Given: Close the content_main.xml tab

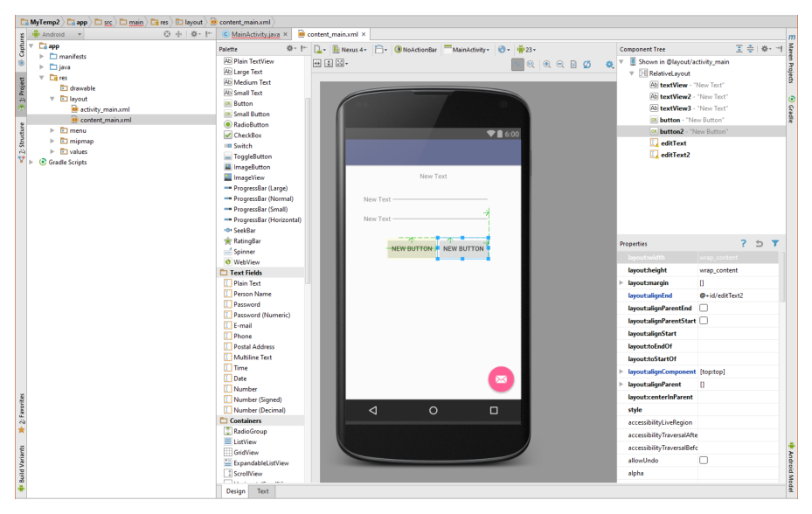Looking at the screenshot, I should 364,34.
